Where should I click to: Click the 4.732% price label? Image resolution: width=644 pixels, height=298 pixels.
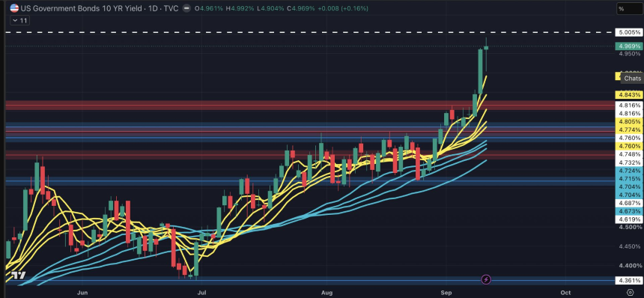pyautogui.click(x=629, y=162)
